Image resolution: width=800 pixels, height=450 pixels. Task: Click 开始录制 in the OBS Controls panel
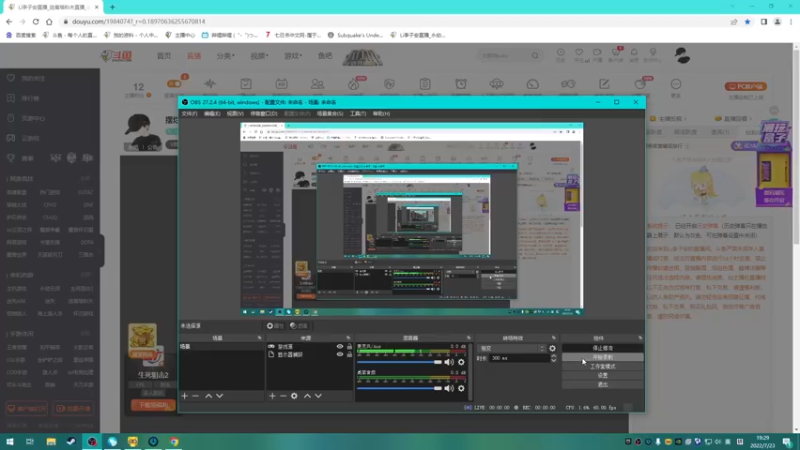(x=603, y=357)
